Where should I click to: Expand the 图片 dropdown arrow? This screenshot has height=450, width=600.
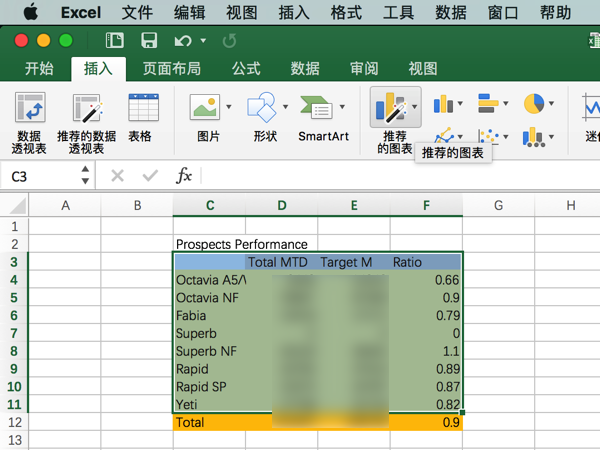[x=229, y=107]
